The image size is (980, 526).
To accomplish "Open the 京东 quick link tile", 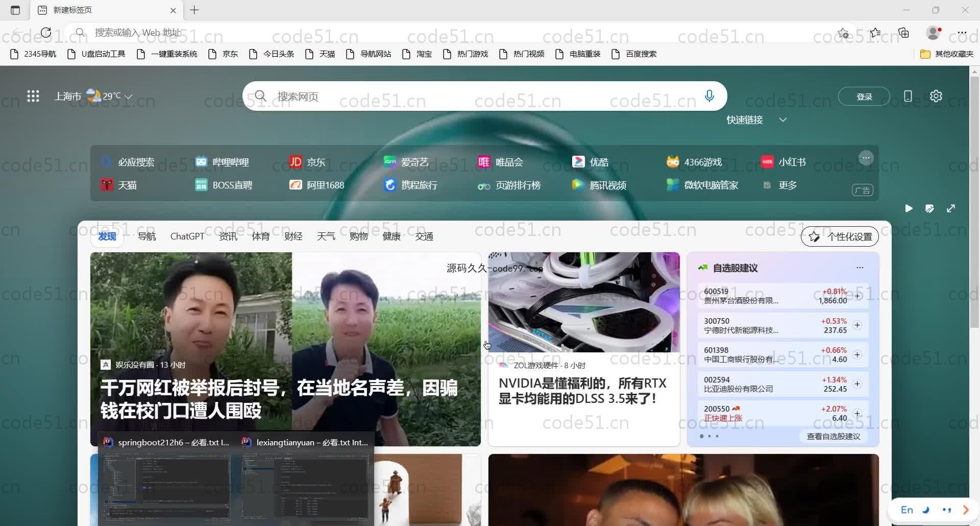I will click(307, 162).
